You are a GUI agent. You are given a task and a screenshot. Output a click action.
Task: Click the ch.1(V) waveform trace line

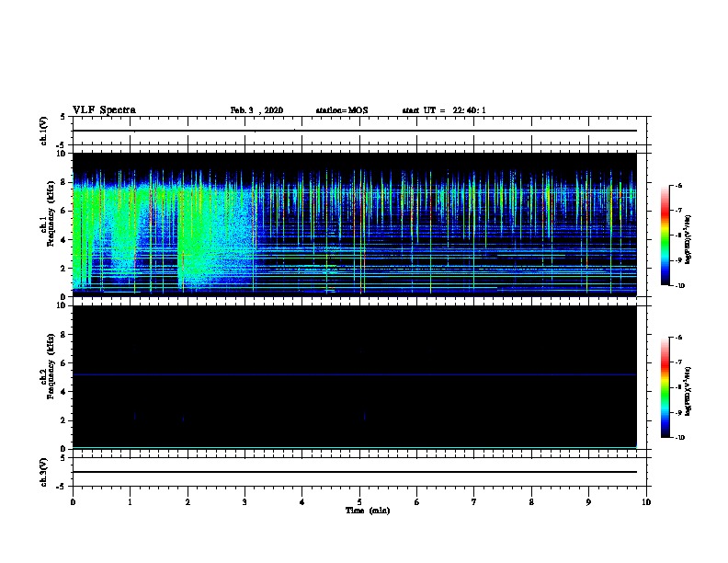click(355, 131)
